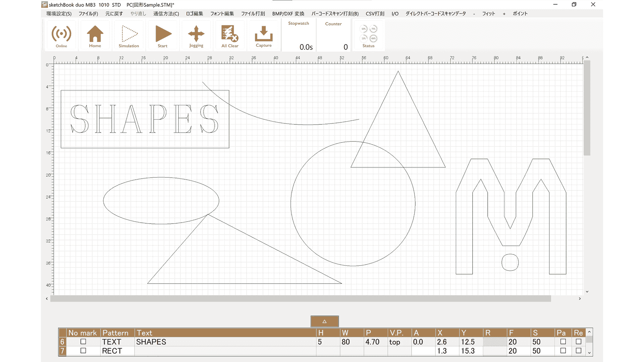This screenshot has height=362, width=644.
Task: Toggle Pa checkbox in row 7
Action: [563, 351]
